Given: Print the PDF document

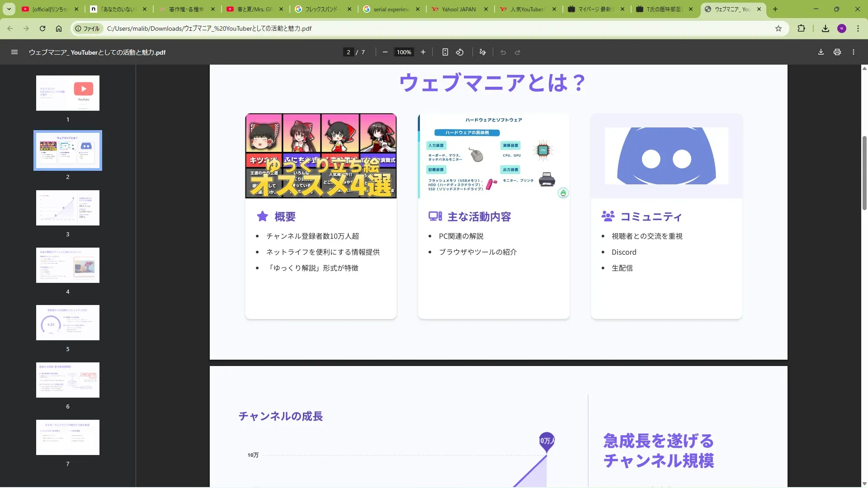Looking at the screenshot, I should click(x=837, y=52).
